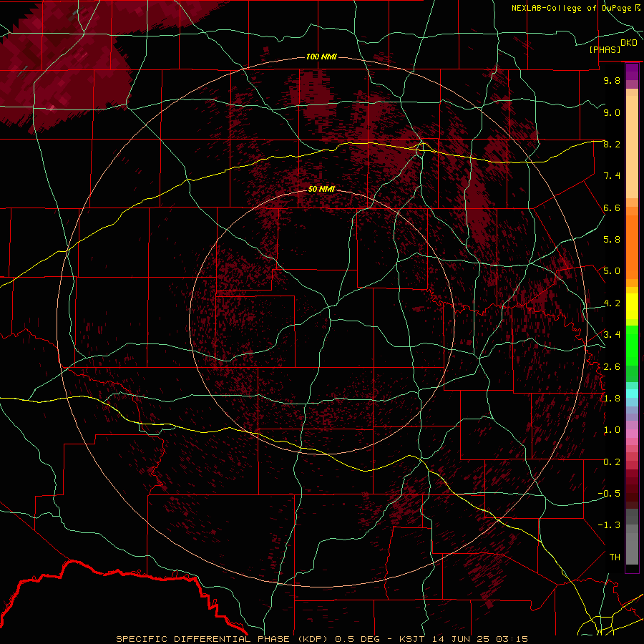This screenshot has width=644, height=644.
Task: Click the 50 NMI range ring label
Action: (x=321, y=189)
